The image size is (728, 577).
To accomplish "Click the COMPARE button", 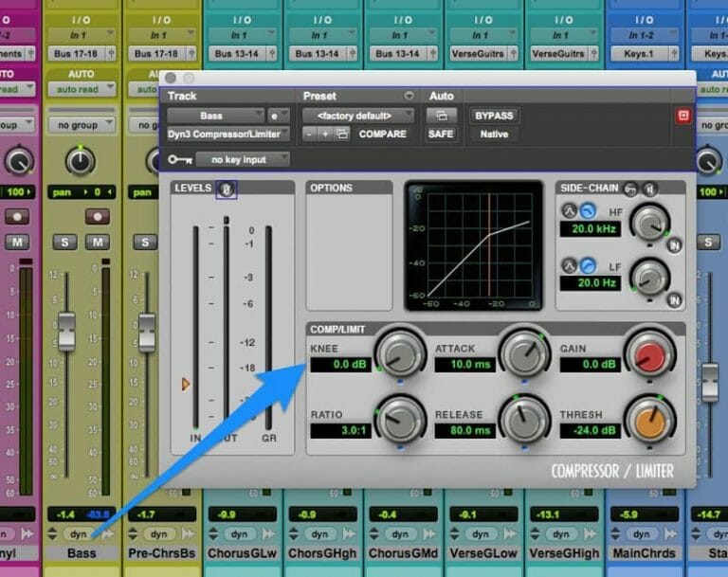I will 383,135.
